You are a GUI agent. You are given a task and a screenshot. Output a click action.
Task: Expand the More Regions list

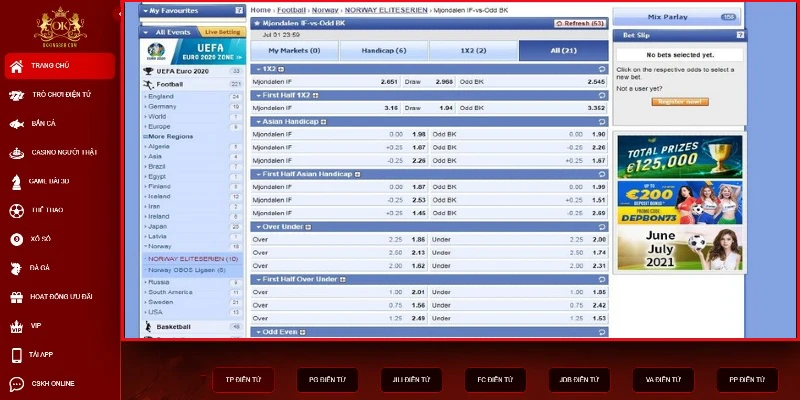(168, 137)
